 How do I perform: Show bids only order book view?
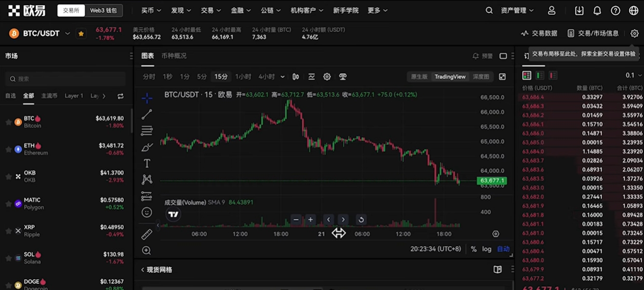(540, 75)
